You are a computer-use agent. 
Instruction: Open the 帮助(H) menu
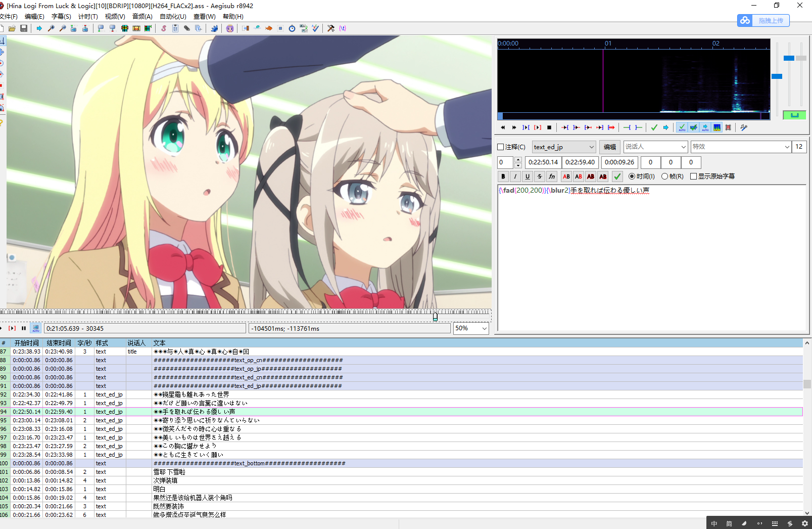(233, 17)
